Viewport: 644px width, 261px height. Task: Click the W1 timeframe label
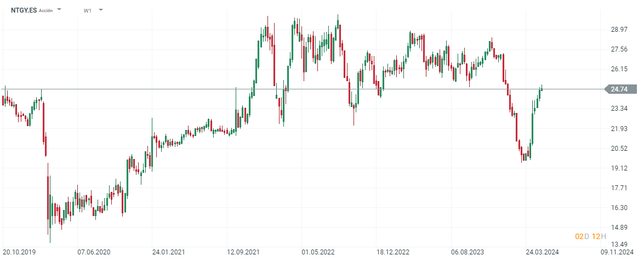click(88, 10)
